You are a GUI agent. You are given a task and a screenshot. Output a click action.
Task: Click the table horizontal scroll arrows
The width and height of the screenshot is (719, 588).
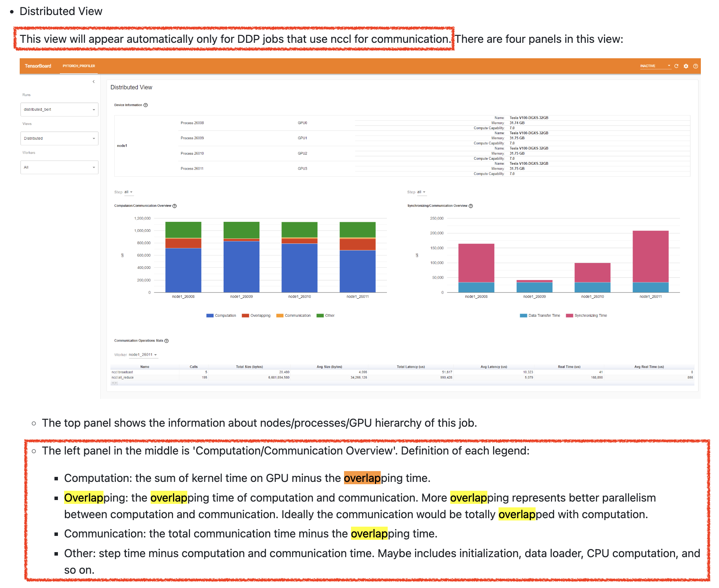114,383
